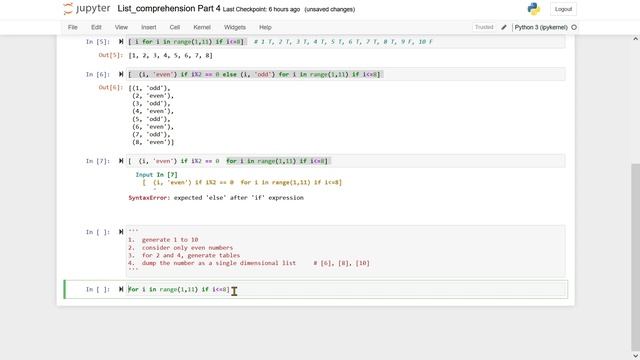
Task: Click the scrollbar up arrow
Action: [635, 39]
